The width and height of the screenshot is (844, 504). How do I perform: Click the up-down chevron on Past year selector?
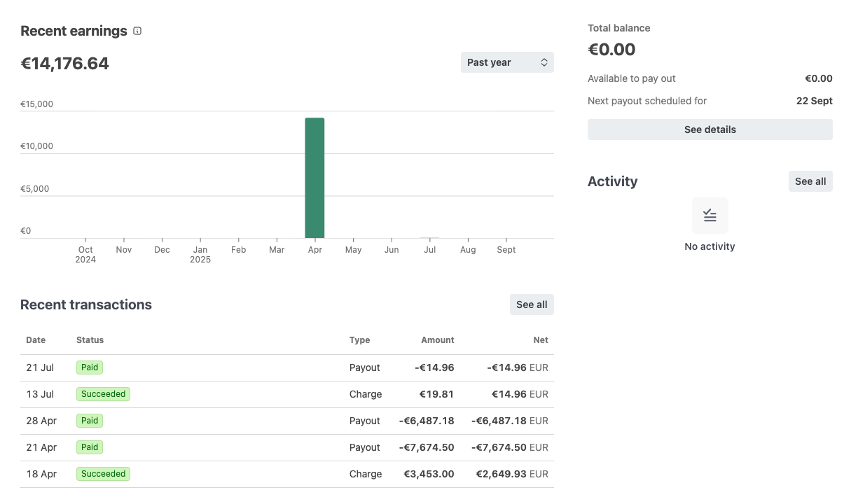click(x=544, y=62)
